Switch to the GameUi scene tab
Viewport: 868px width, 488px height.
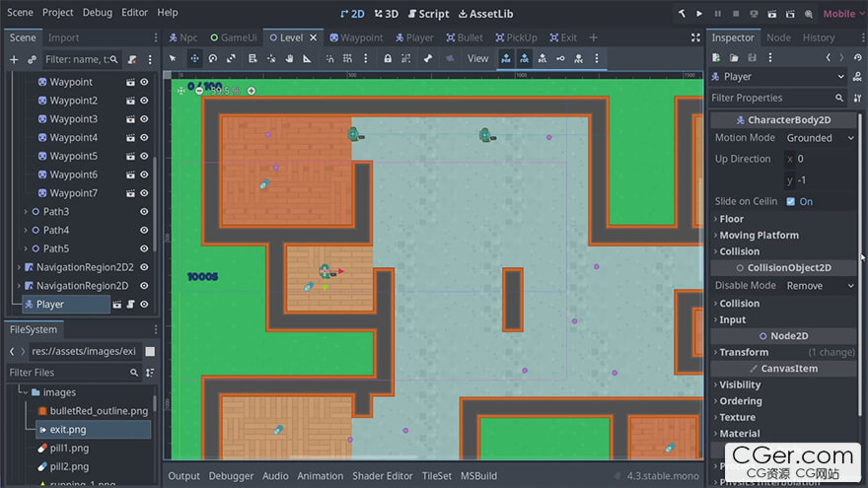tap(234, 37)
